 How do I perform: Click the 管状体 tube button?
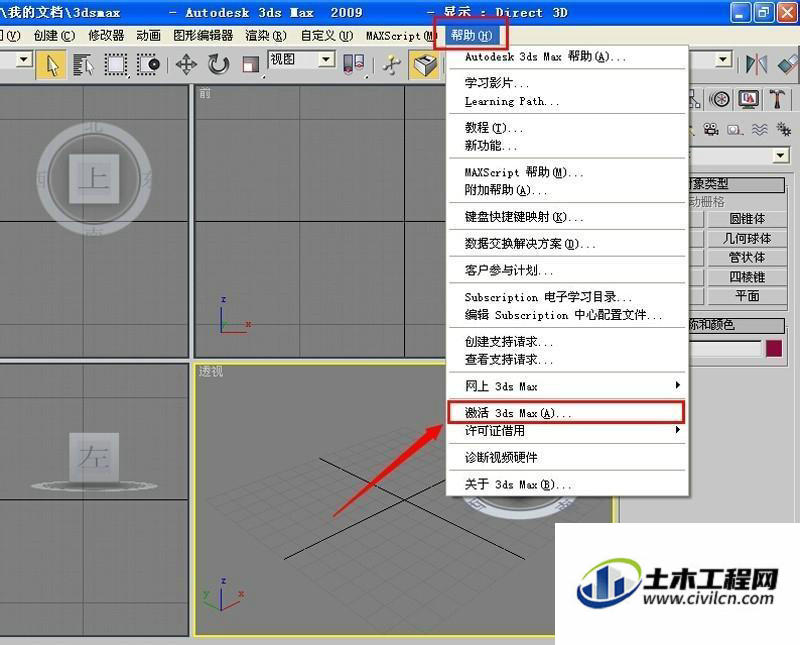pos(747,258)
